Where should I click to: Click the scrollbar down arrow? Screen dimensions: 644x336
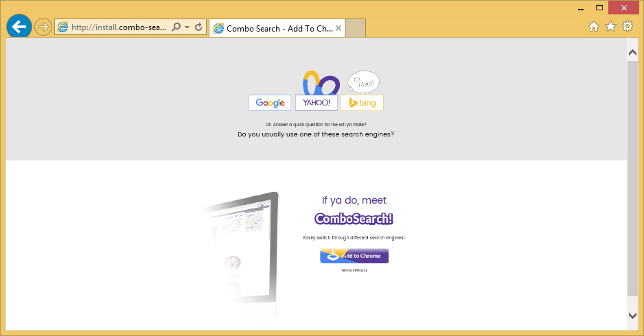click(x=632, y=315)
